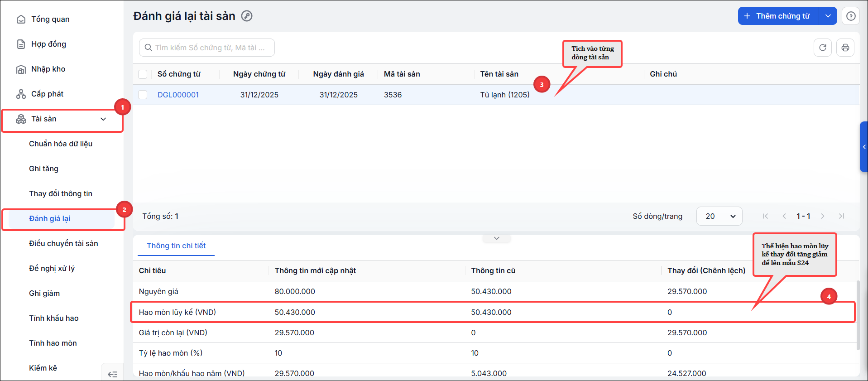Switch to Thông tin chi tiết tab
Viewport: 868px width, 381px height.
(176, 246)
